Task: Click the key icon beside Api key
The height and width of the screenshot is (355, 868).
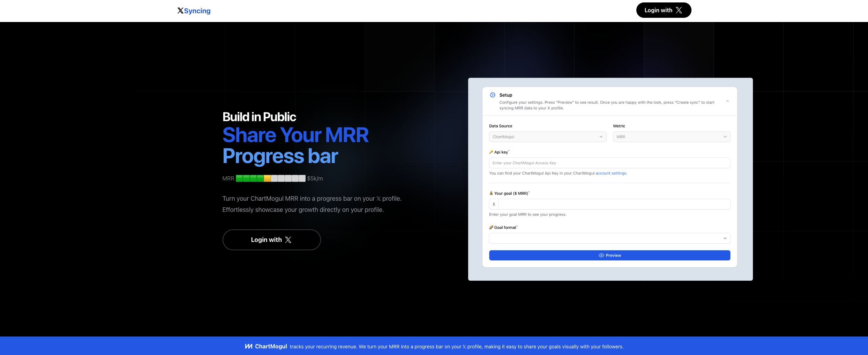Action: (491, 152)
